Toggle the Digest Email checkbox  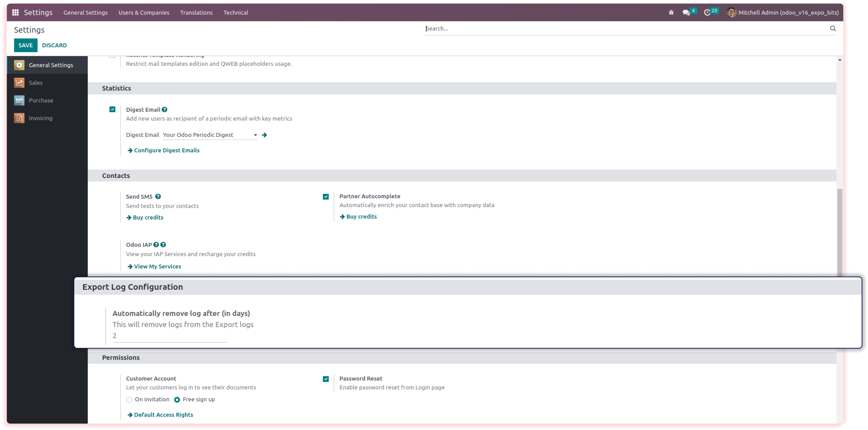pyautogui.click(x=113, y=109)
